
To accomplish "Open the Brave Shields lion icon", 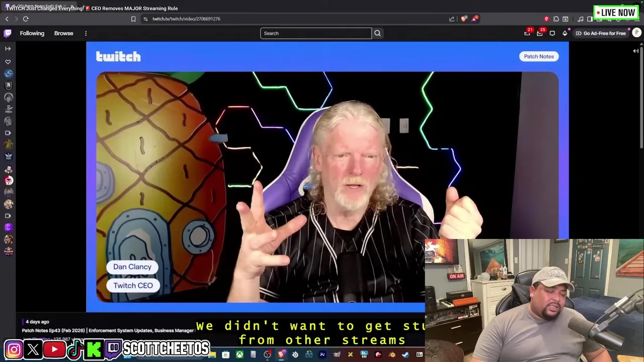I will click(x=464, y=19).
